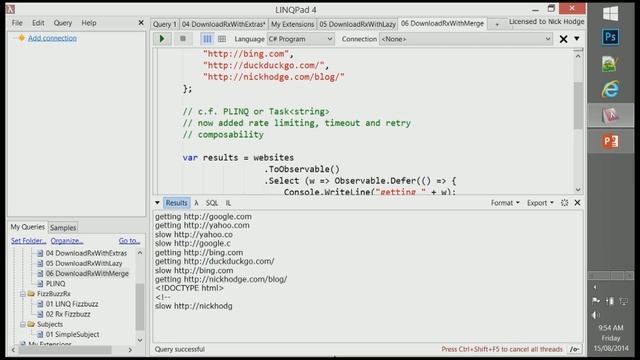Click the Action Center flag tray icon
The image size is (640, 360).
[596, 301]
